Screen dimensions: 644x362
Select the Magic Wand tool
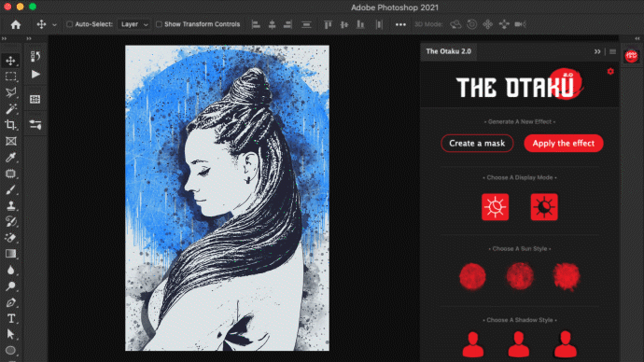tap(10, 109)
